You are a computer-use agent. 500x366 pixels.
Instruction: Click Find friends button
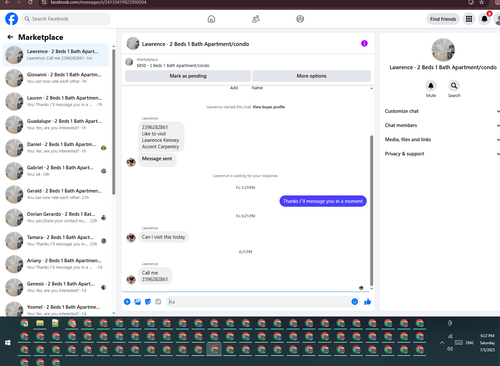pyautogui.click(x=443, y=19)
